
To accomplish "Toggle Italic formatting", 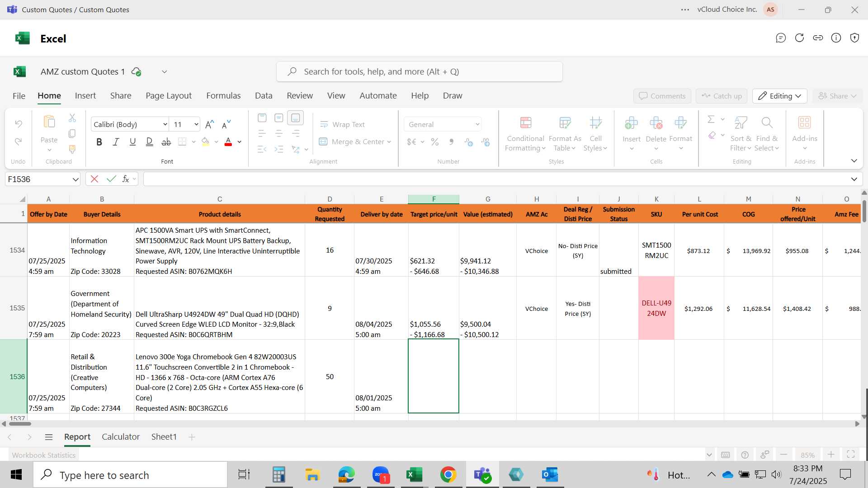I will click(116, 142).
